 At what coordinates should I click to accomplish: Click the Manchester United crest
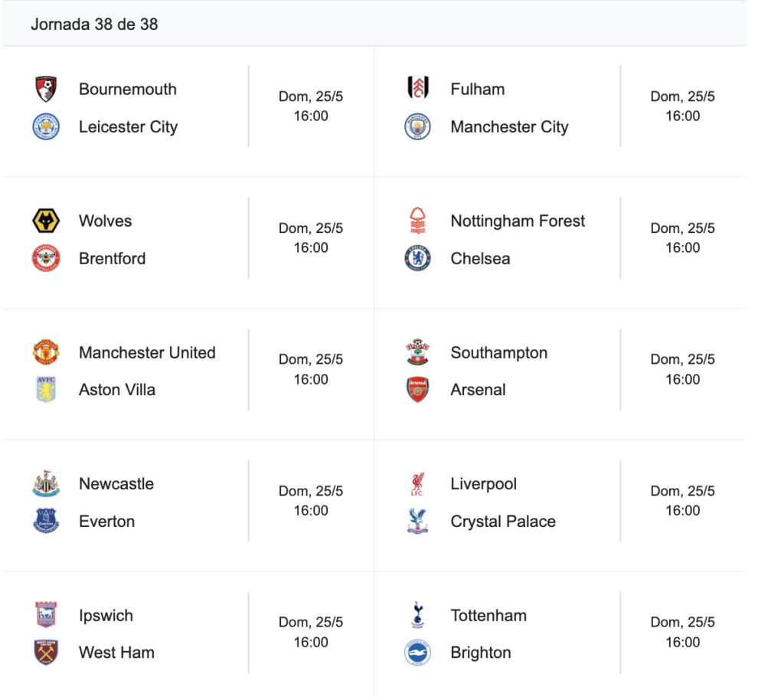tap(46, 352)
